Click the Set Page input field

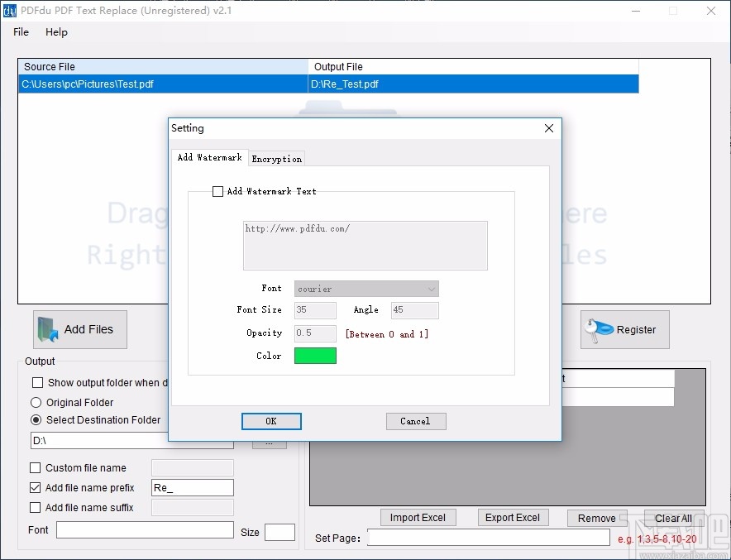[x=488, y=538]
